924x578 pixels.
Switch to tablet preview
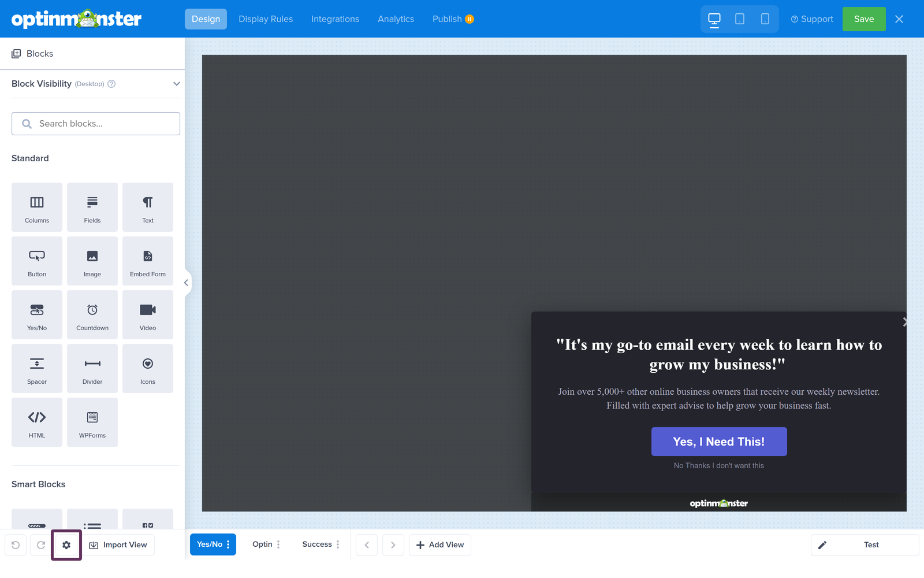click(740, 19)
